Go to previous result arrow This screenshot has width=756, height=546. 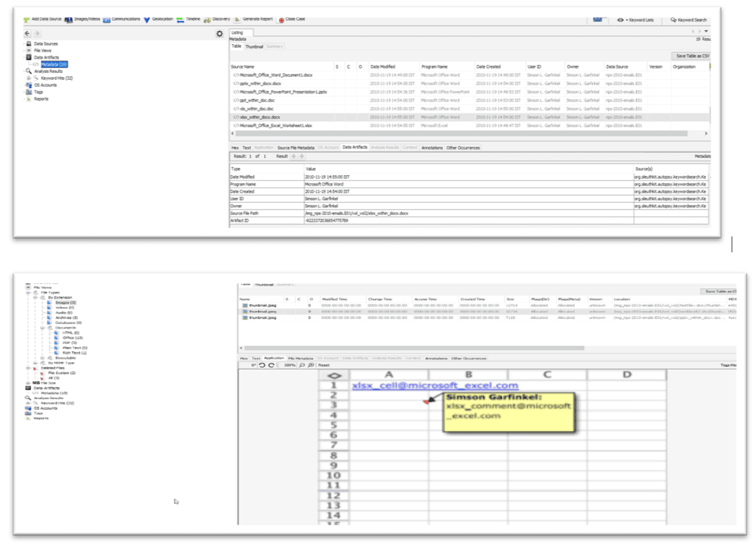point(294,156)
